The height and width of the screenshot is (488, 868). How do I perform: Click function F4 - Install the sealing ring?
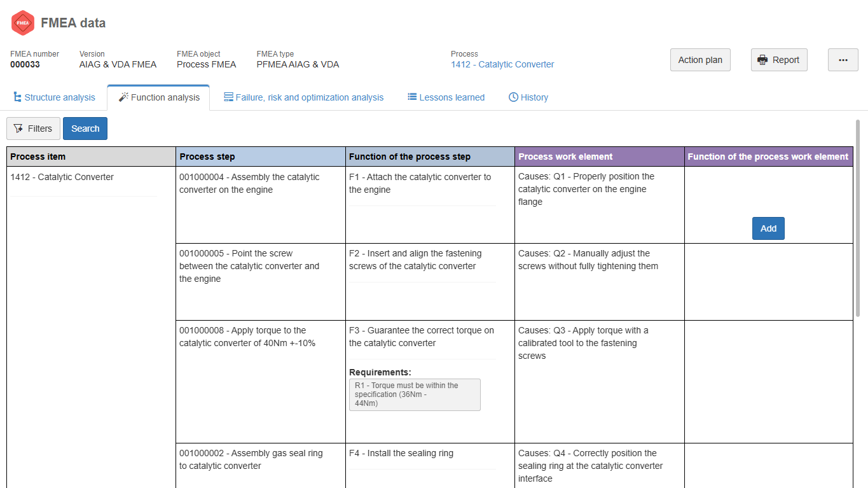point(401,453)
